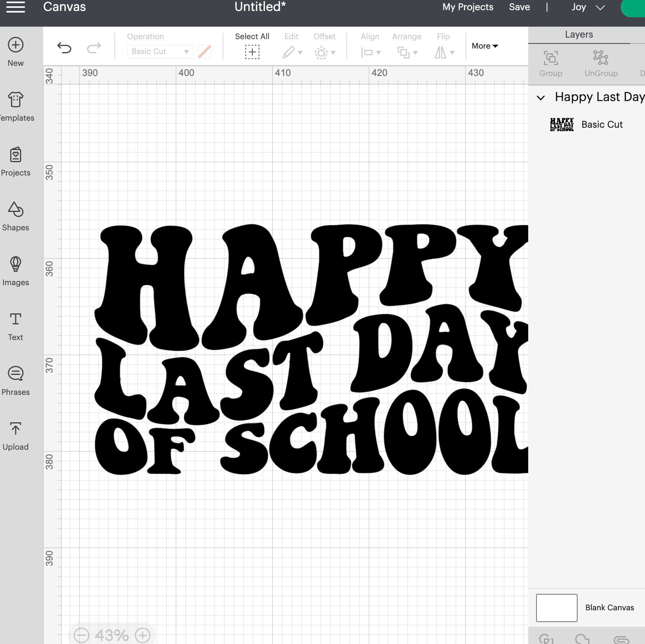Open the hamburger menu beside Canvas

pyautogui.click(x=15, y=7)
